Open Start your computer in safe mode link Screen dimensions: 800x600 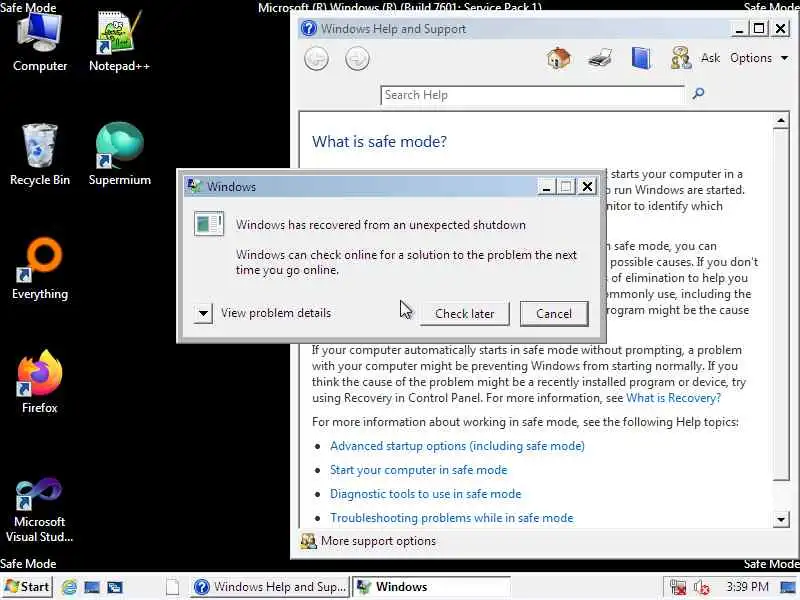(x=418, y=470)
